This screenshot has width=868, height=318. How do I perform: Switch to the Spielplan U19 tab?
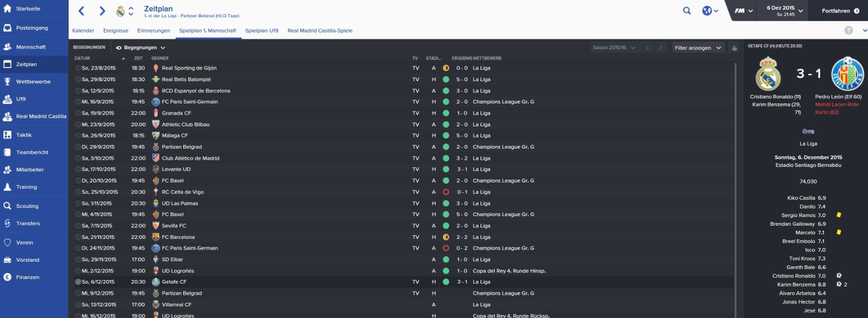tap(262, 30)
